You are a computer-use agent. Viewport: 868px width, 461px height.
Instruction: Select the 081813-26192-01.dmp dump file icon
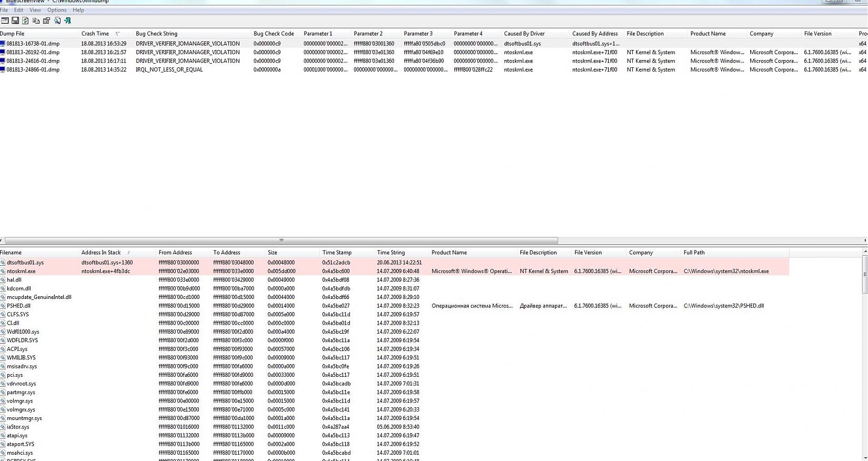(x=3, y=52)
